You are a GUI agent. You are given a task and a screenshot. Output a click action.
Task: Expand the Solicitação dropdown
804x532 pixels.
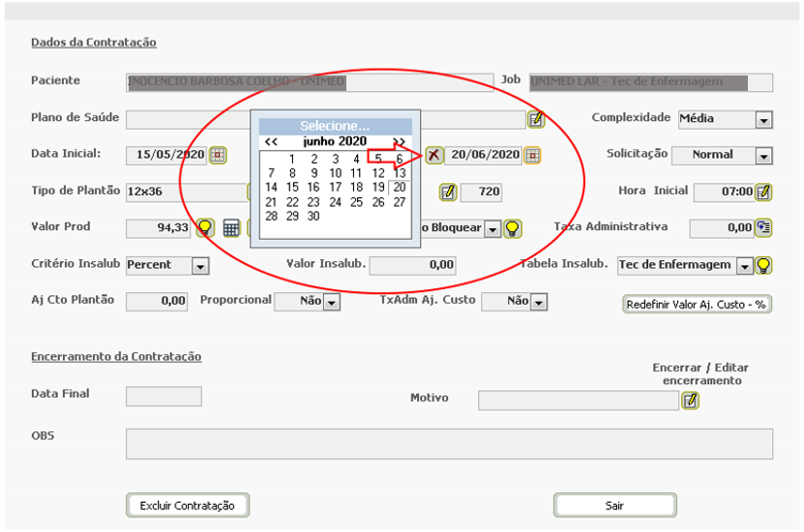pos(763,156)
